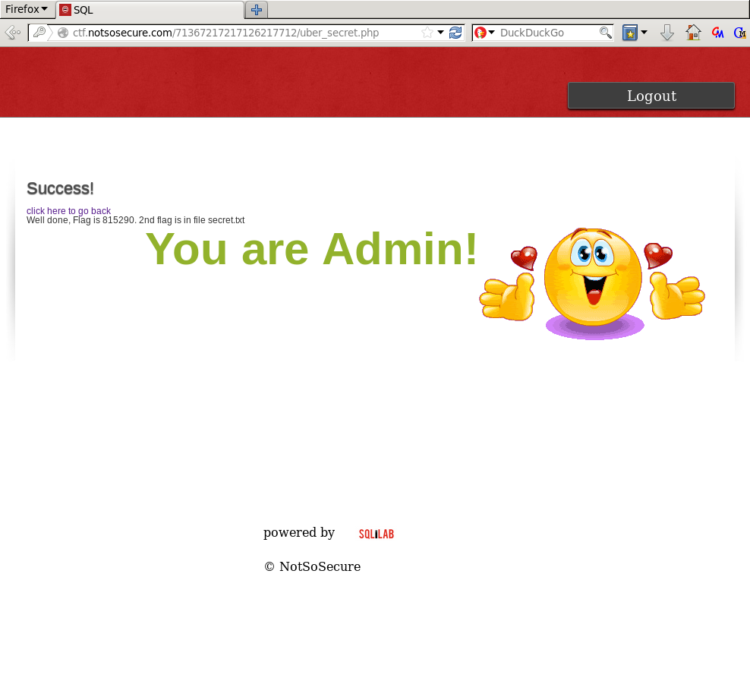
Task: Click the '© NotSoSecure' footer text
Action: pyautogui.click(x=312, y=566)
